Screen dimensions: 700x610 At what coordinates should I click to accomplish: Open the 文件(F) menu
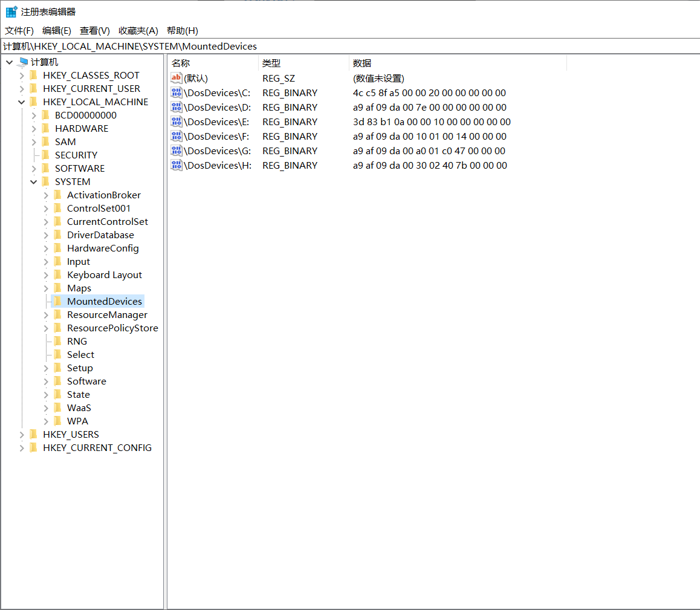point(19,30)
